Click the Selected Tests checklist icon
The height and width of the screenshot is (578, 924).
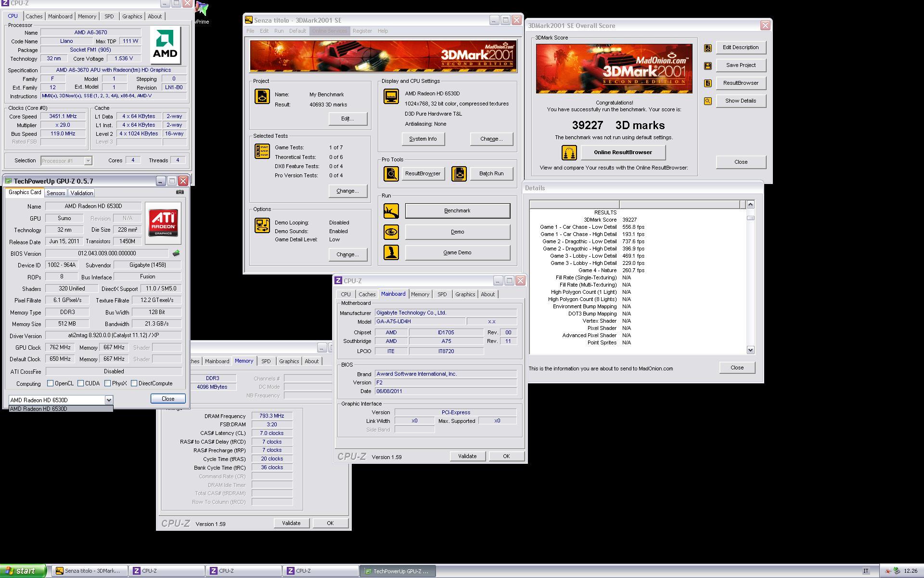pyautogui.click(x=262, y=151)
